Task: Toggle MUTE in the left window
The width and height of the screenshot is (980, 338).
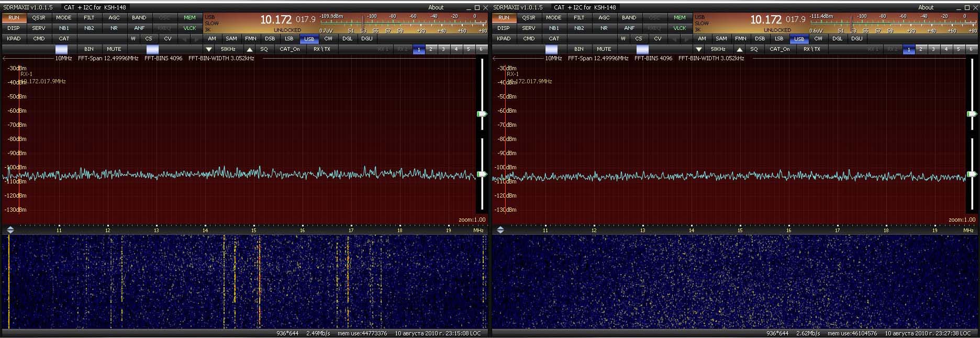Action: pos(114,49)
